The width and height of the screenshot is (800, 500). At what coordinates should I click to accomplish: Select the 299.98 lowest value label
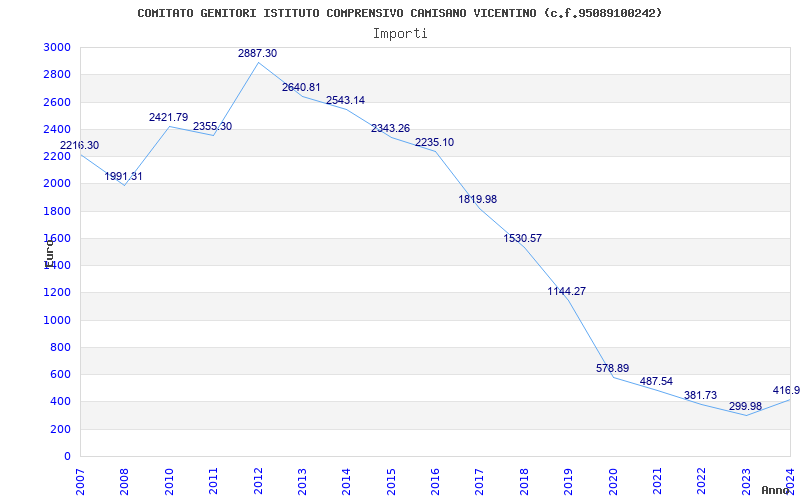click(x=745, y=407)
